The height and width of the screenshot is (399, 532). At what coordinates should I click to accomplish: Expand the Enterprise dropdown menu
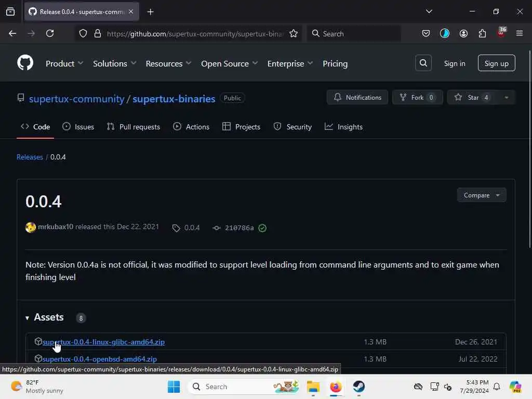click(x=290, y=63)
